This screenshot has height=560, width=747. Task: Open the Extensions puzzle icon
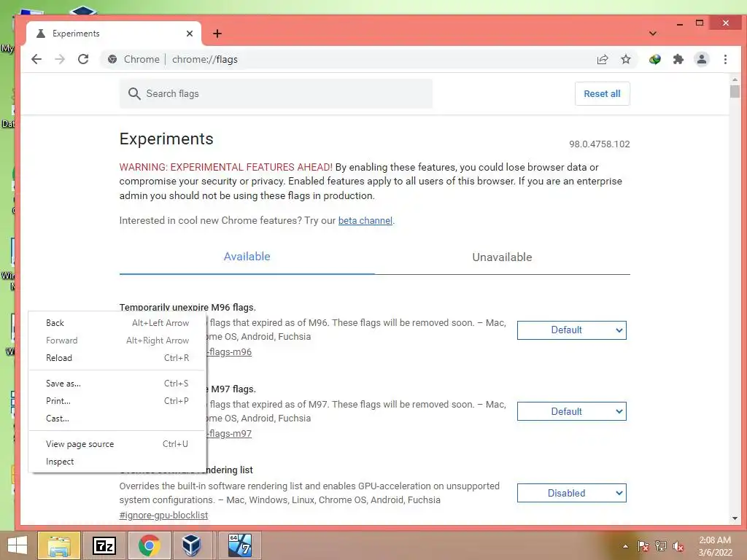click(x=678, y=59)
